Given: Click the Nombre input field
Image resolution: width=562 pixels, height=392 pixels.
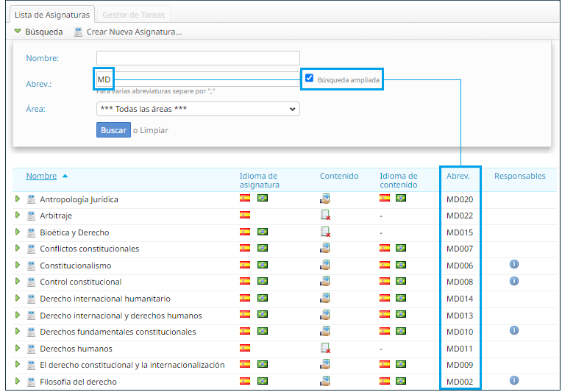Looking at the screenshot, I should coord(198,58).
